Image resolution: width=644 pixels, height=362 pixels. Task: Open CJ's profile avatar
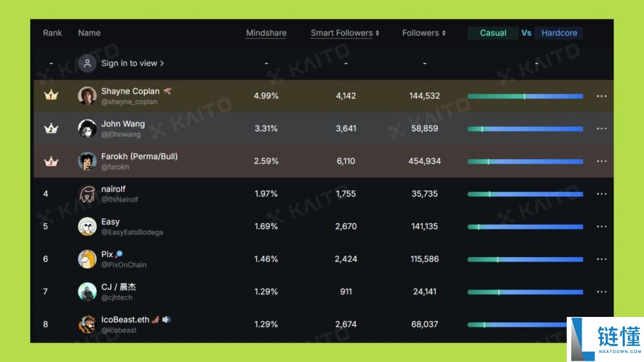pyautogui.click(x=87, y=292)
